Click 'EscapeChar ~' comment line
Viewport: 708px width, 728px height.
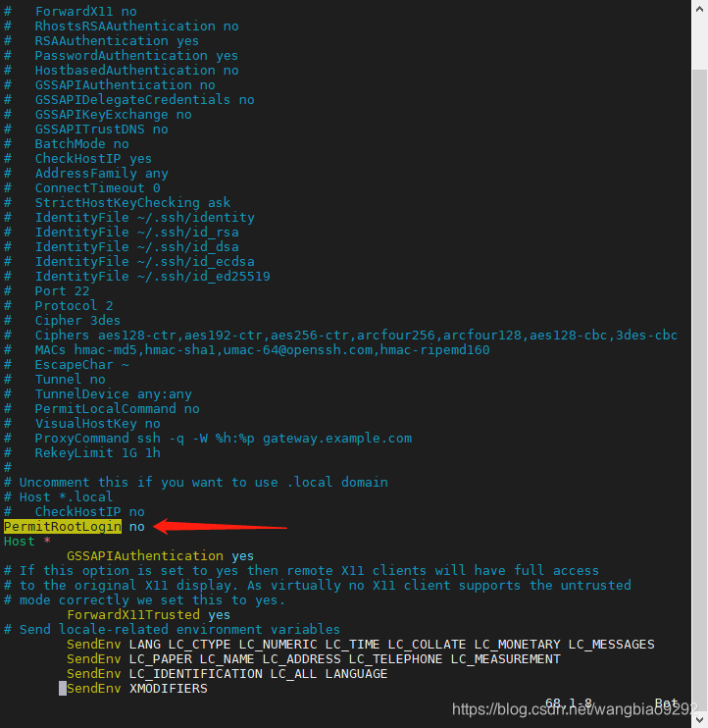point(67,364)
